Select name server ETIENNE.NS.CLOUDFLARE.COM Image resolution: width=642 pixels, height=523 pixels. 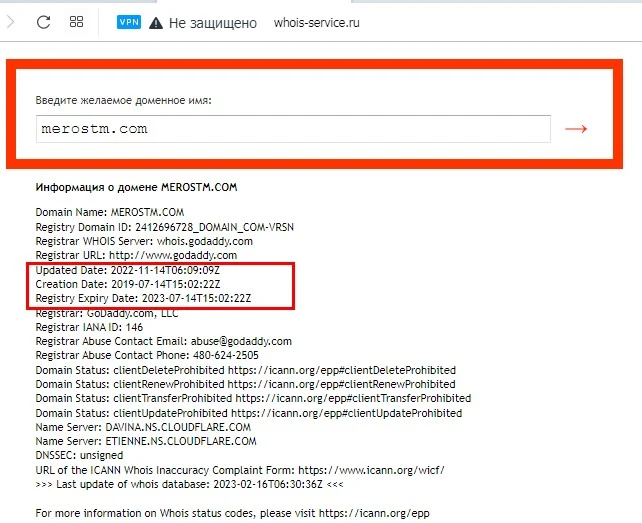pyautogui.click(x=181, y=441)
